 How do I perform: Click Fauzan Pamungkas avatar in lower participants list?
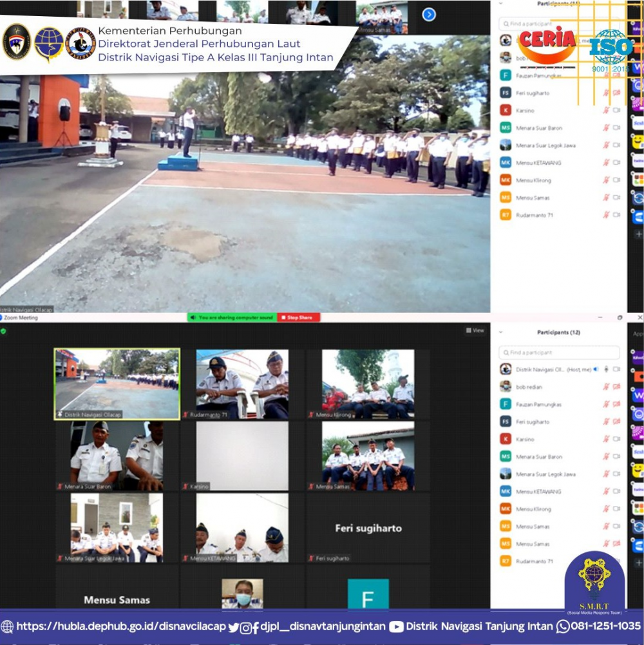[x=506, y=404]
